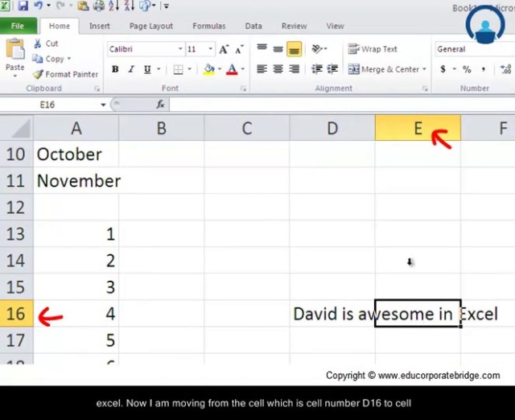Increase font size with grow font icon

[224, 49]
